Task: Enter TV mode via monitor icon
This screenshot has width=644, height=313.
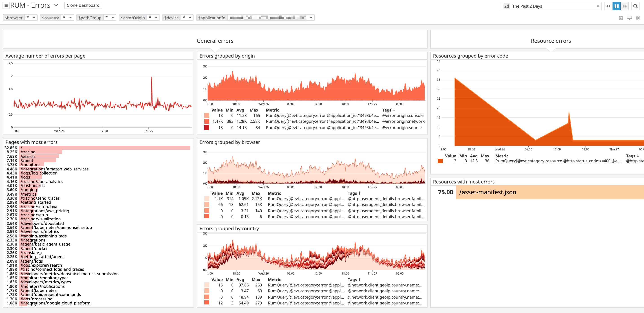Action: pos(629,18)
